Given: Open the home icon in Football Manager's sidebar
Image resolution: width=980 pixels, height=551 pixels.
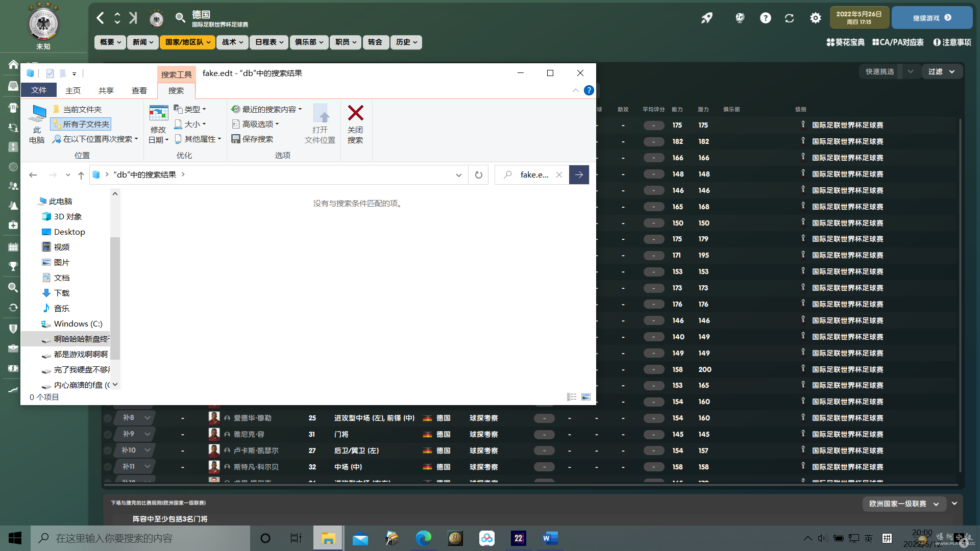Looking at the screenshot, I should [x=13, y=64].
